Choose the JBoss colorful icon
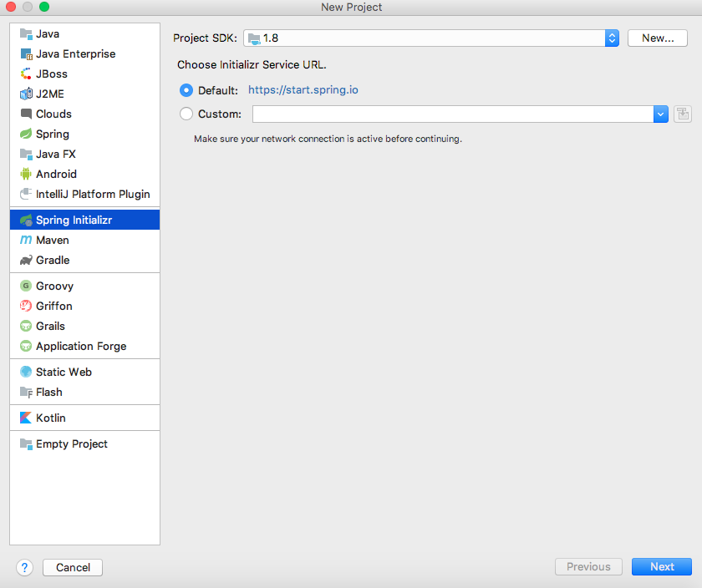 coord(26,73)
